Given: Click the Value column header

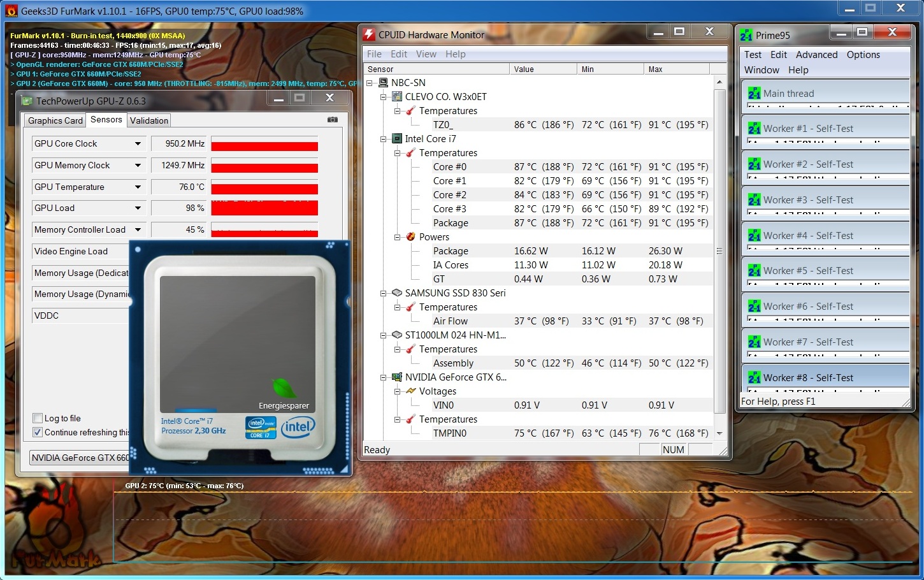Looking at the screenshot, I should point(544,69).
